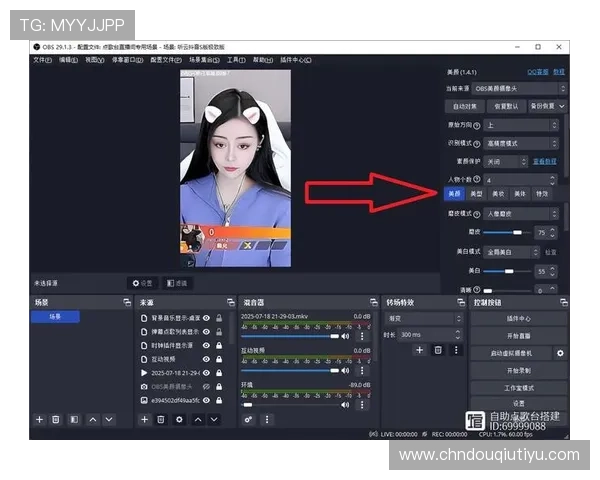Toggle lock on 背景音乐显示 source
This screenshot has height=480, width=600.
click(219, 318)
